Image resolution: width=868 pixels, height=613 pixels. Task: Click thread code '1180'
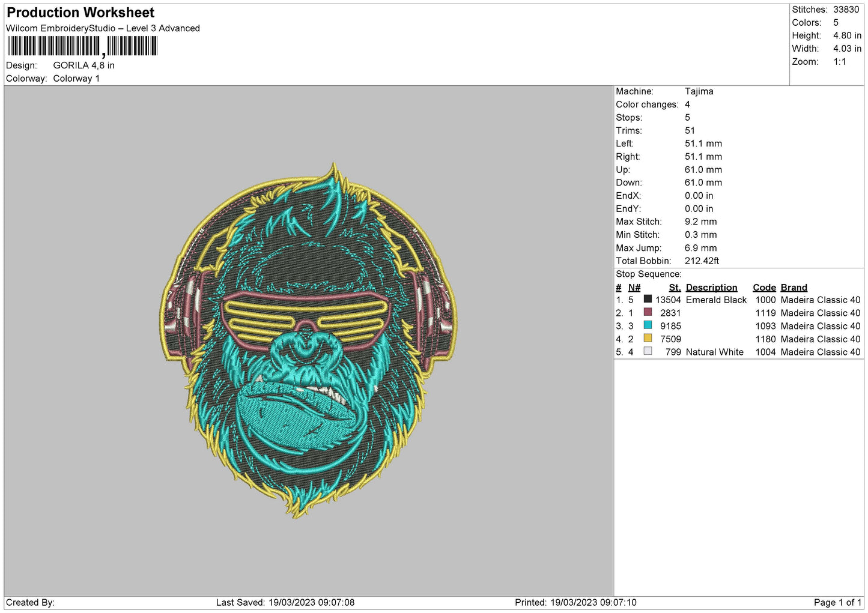765,339
